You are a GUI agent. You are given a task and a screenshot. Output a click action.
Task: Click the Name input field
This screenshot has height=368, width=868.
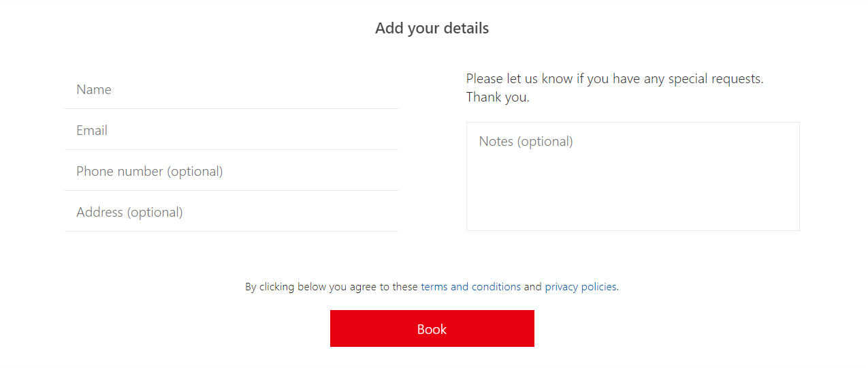(x=231, y=89)
